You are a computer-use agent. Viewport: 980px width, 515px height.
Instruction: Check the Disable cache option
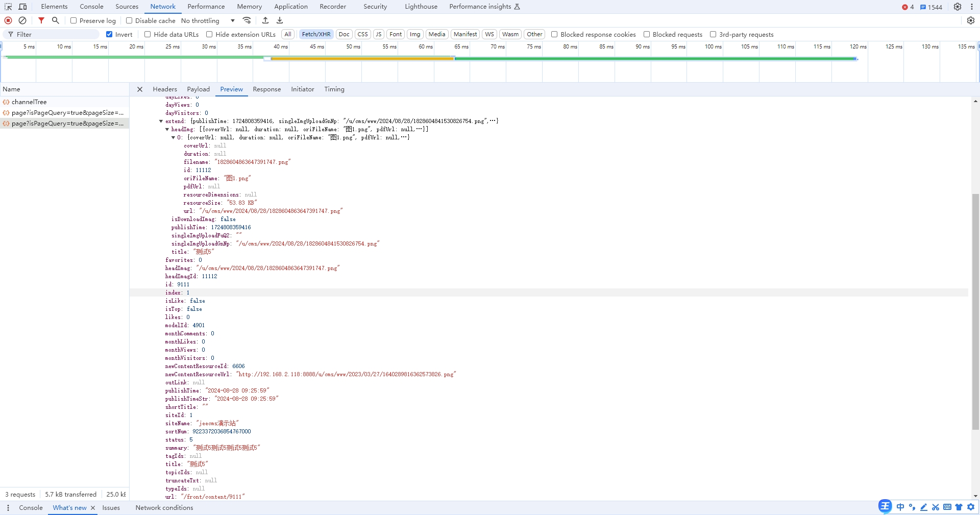click(x=129, y=21)
